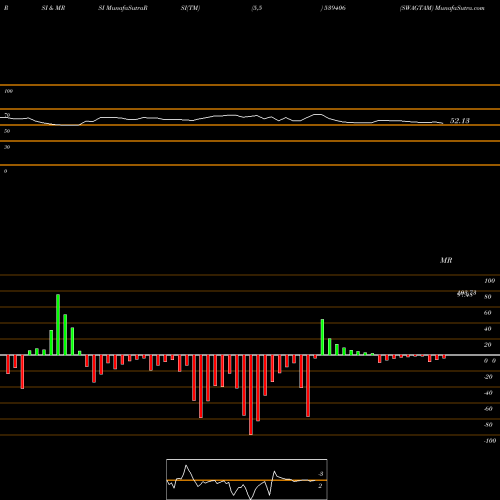Click the histogram axis label -100
The height and width of the screenshot is (500, 500).
pos(490,441)
